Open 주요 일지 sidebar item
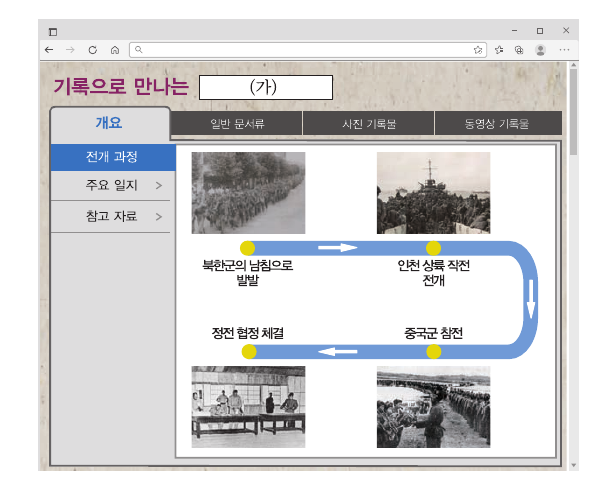 point(111,185)
